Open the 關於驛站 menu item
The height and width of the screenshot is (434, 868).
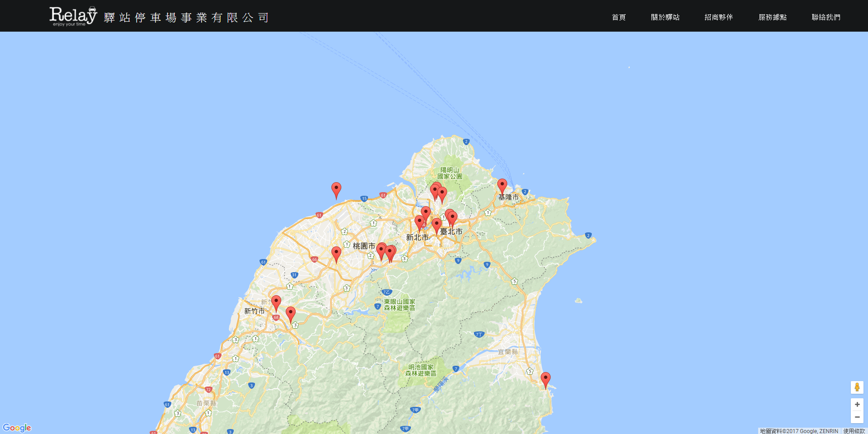[x=665, y=17]
